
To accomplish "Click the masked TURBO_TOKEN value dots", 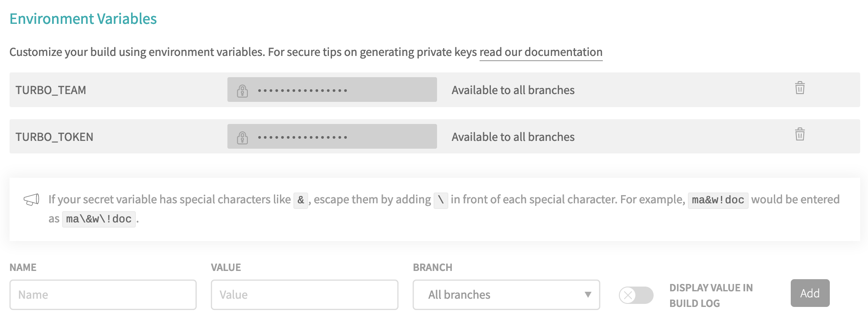I will tap(302, 137).
